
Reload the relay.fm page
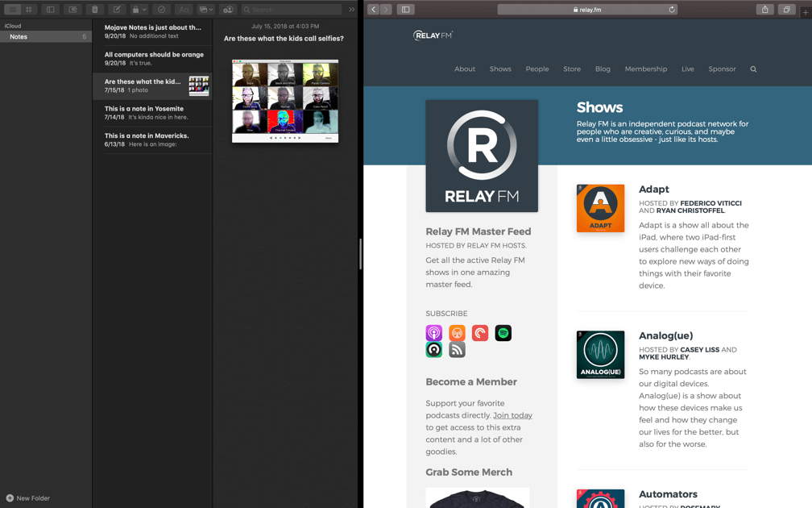click(x=672, y=10)
